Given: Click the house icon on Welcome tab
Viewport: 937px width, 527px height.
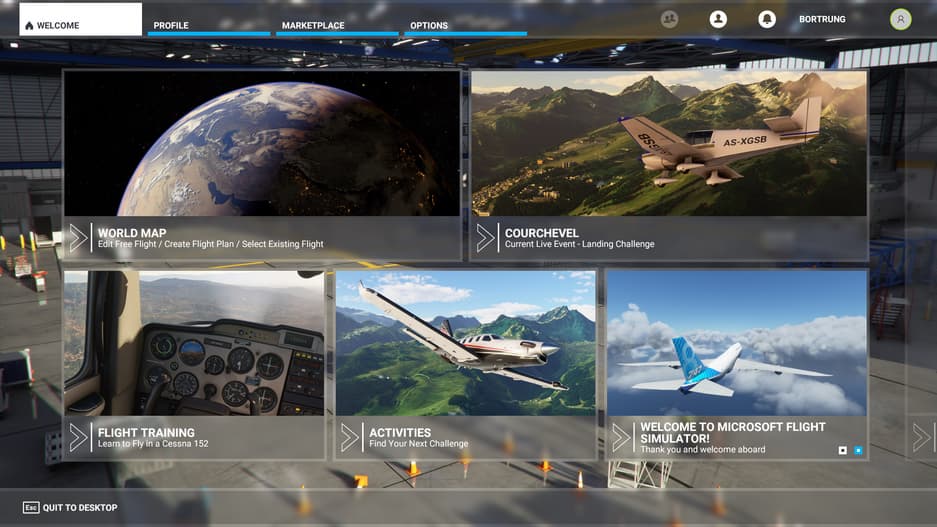Looking at the screenshot, I should coord(29,26).
